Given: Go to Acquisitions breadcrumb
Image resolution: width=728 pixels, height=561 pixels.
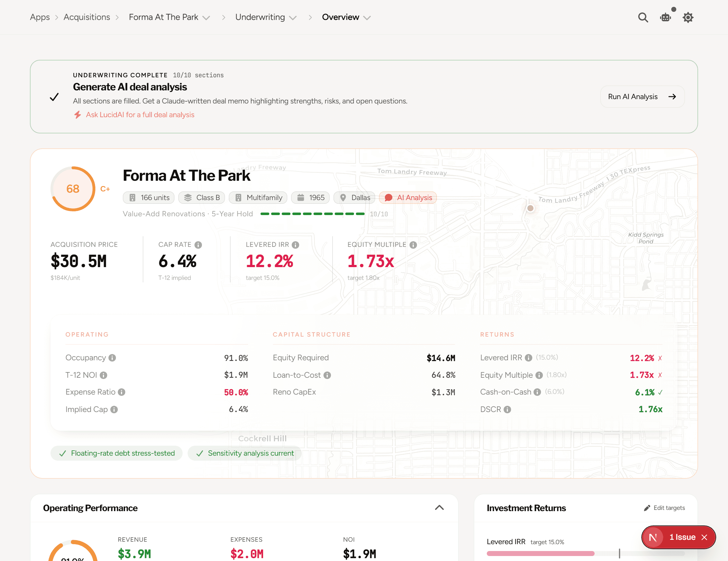Looking at the screenshot, I should [x=87, y=17].
